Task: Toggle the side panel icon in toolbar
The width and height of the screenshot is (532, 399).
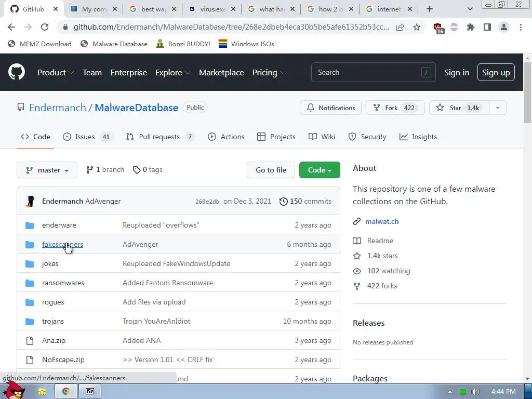Action: point(487,27)
